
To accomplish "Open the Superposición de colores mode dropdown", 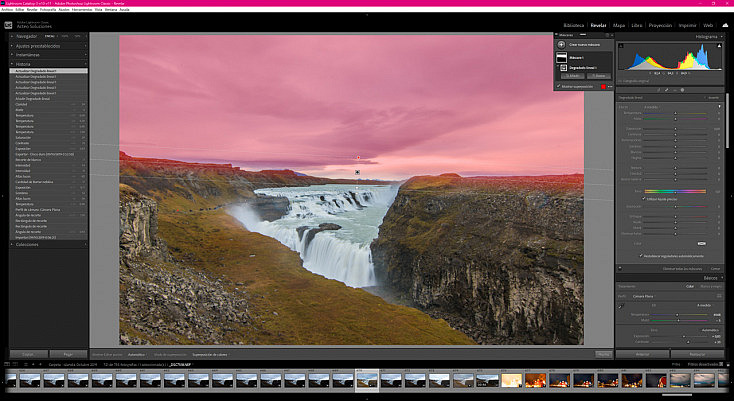I will (209, 355).
